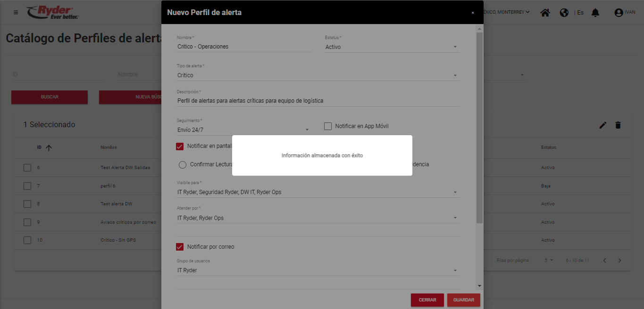Close the Nuevo Perfil de alerta dialog
644x309 pixels.
pyautogui.click(x=473, y=13)
